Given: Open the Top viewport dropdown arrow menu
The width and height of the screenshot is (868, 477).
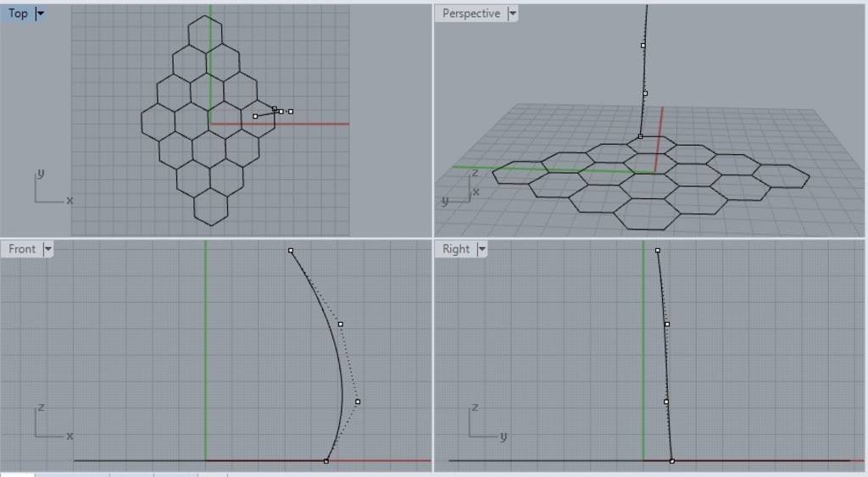Looking at the screenshot, I should pyautogui.click(x=40, y=14).
